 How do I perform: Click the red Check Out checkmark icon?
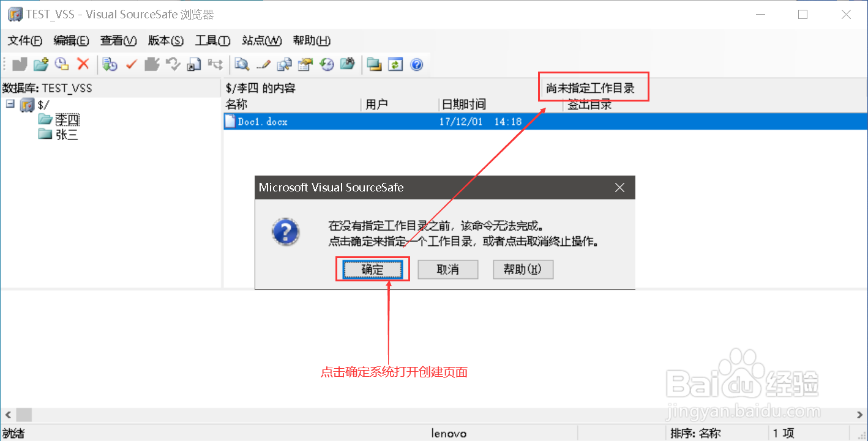pyautogui.click(x=131, y=64)
